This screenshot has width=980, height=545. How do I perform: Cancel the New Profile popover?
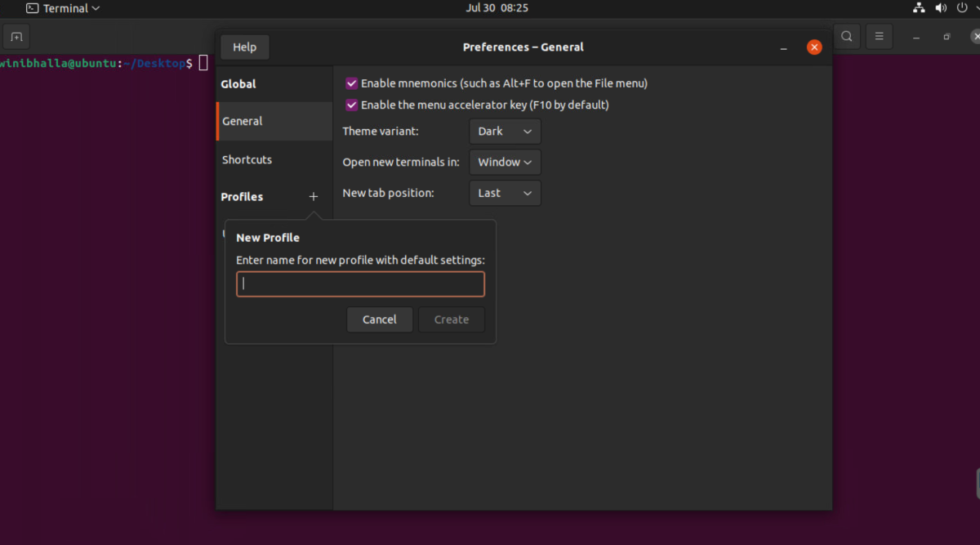click(380, 319)
